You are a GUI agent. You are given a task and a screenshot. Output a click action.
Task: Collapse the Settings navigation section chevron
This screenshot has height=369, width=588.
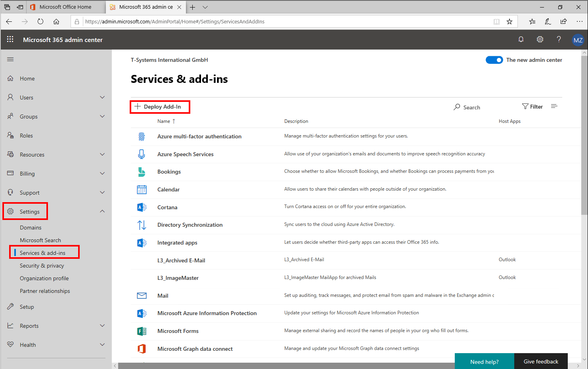pyautogui.click(x=102, y=211)
